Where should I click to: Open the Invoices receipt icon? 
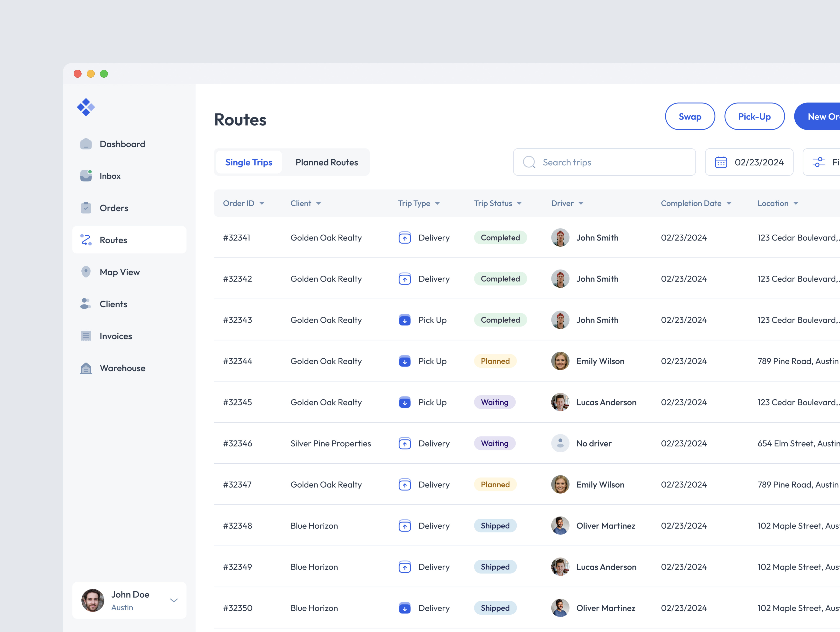click(86, 336)
